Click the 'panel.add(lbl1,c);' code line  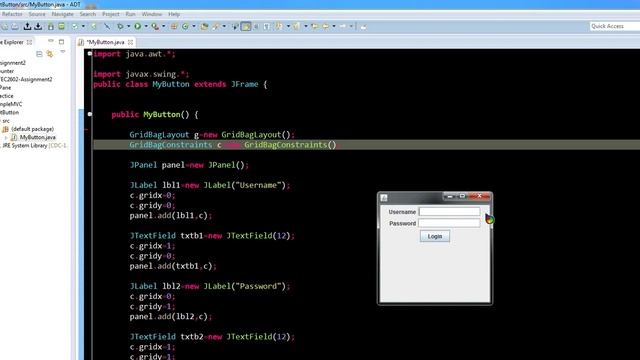[171, 216]
